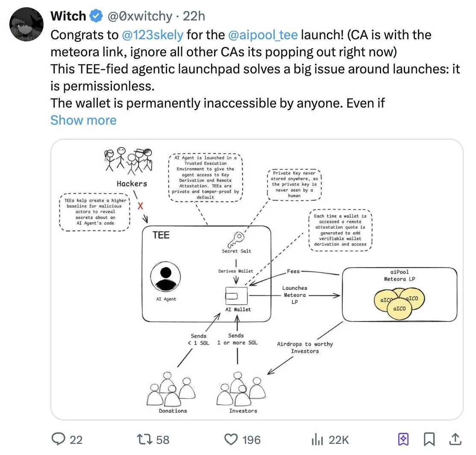Toggle like with the heart icon

pos(231,439)
